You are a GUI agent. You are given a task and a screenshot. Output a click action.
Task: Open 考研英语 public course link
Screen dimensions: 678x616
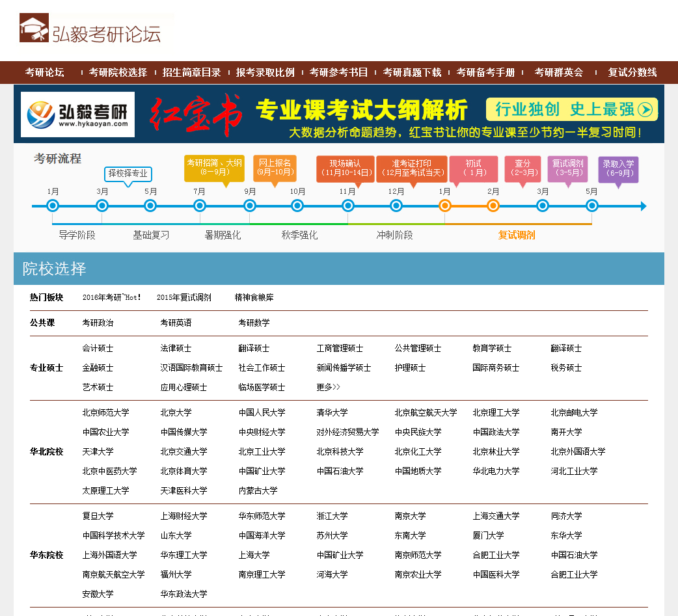point(176,323)
